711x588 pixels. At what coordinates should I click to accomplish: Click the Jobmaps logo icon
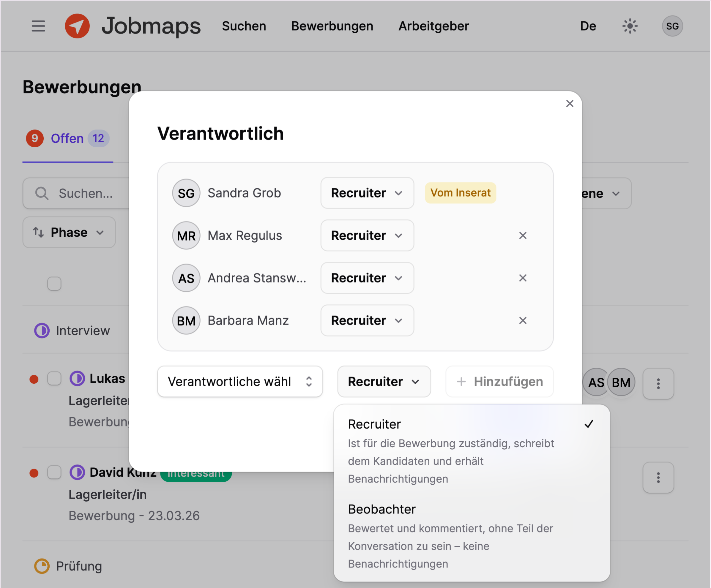coord(77,26)
